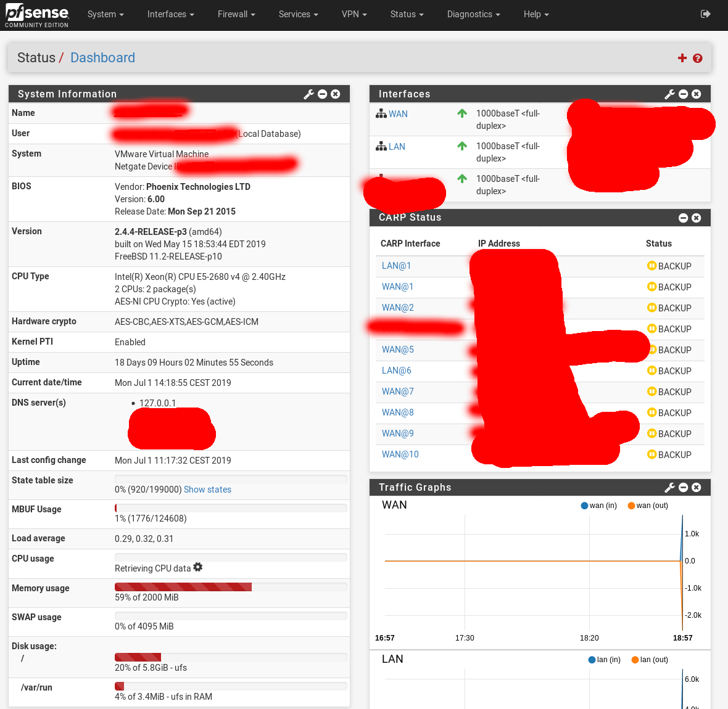
Task: Click LAN@6 backup status icon
Action: tap(652, 371)
